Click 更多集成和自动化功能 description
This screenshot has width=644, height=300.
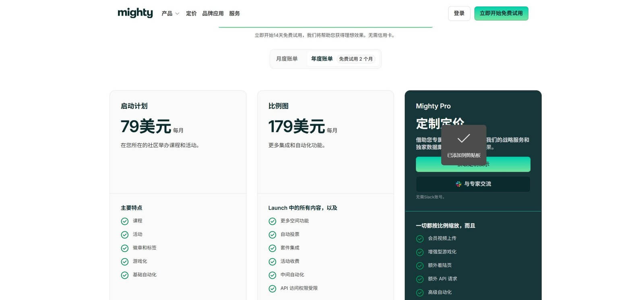(x=297, y=145)
